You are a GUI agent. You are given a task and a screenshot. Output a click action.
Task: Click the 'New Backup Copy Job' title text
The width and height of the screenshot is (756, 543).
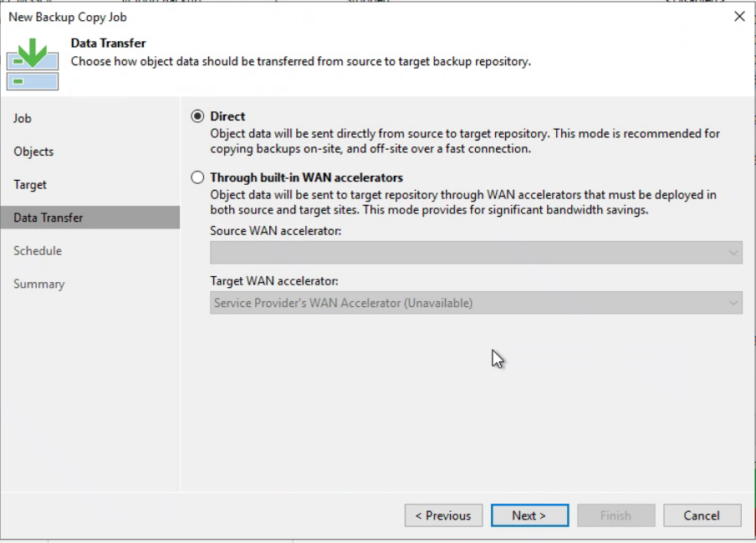[x=68, y=17]
